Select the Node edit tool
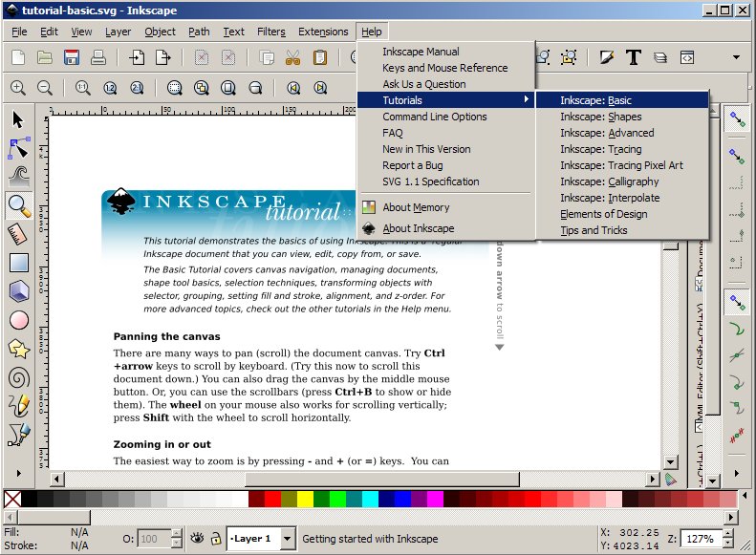Screen dimensions: 756x555 pyautogui.click(x=18, y=148)
